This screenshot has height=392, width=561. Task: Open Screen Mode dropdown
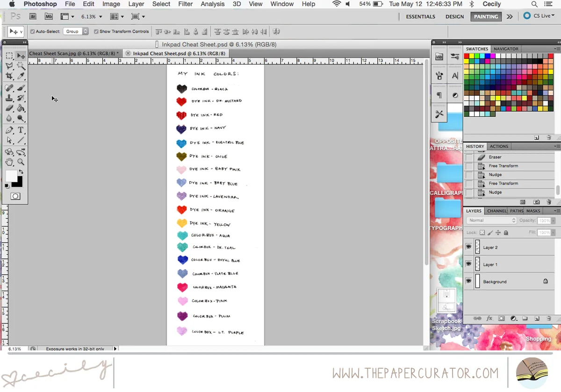coord(138,16)
